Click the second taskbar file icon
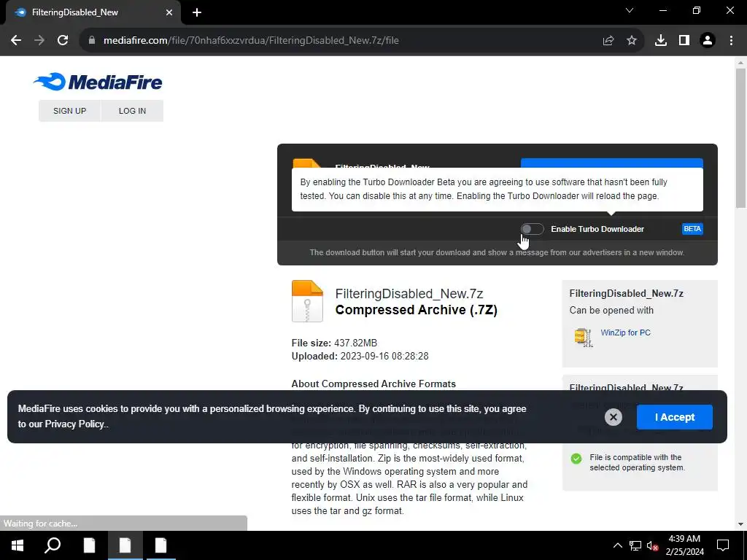The image size is (747, 560). click(125, 545)
